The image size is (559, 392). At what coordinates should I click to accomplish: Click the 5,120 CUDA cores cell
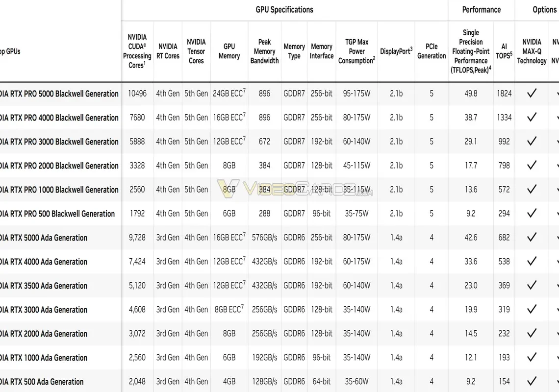tap(137, 286)
